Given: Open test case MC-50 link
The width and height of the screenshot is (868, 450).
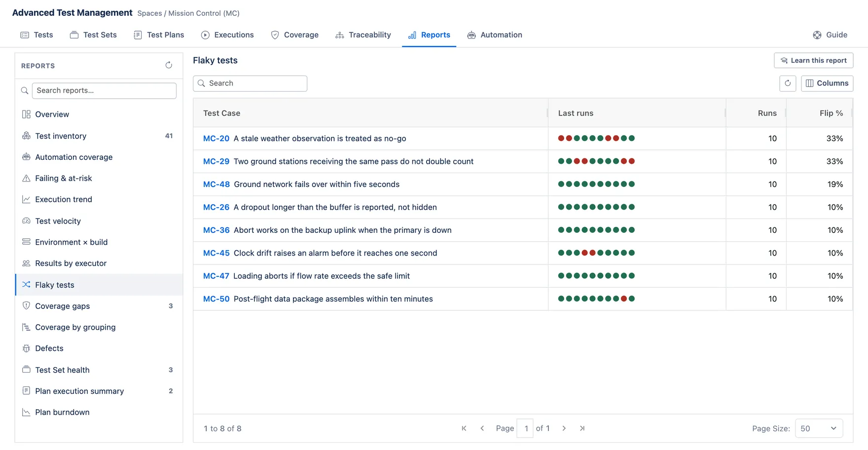Looking at the screenshot, I should click(x=216, y=299).
